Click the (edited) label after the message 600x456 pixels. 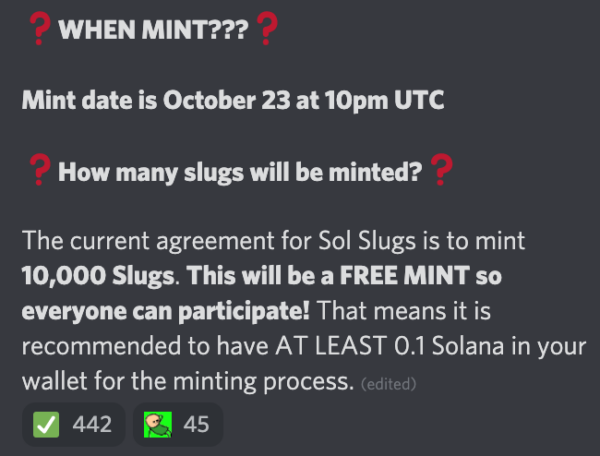point(388,384)
